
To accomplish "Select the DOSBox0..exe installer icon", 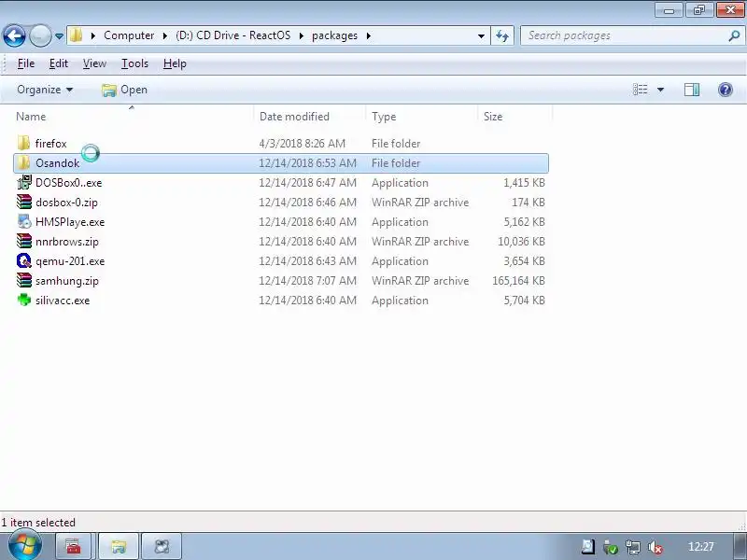I will (x=24, y=182).
